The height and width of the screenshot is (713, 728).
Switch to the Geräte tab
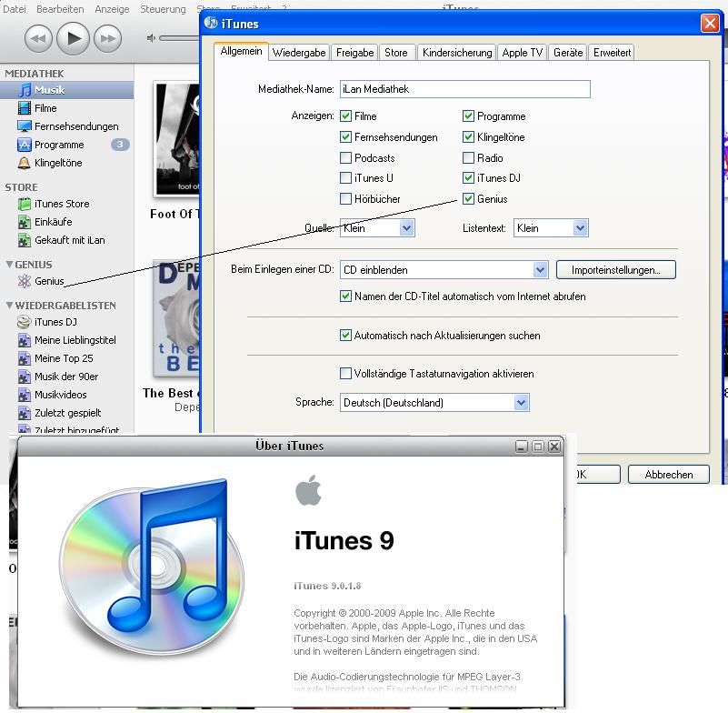568,53
